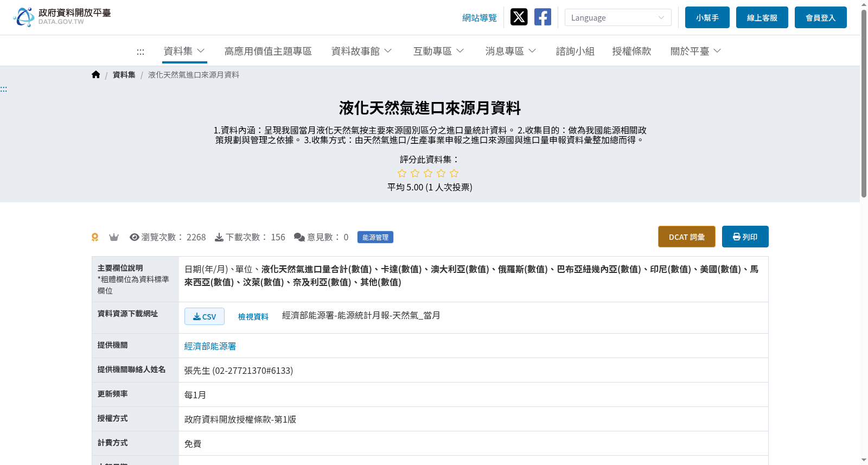This screenshot has width=868, height=465.
Task: Click the DATA.GOV.TW site logo
Action: pyautogui.click(x=62, y=17)
